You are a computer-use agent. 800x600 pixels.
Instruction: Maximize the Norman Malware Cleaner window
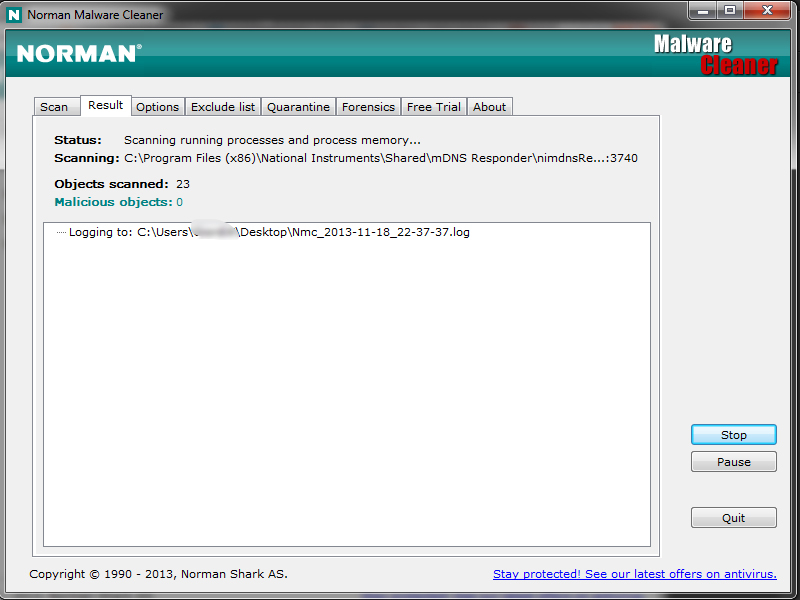[730, 10]
